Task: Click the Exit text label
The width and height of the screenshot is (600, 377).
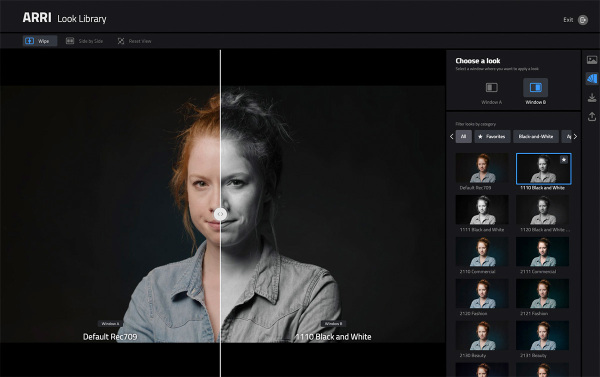Action: pos(568,20)
